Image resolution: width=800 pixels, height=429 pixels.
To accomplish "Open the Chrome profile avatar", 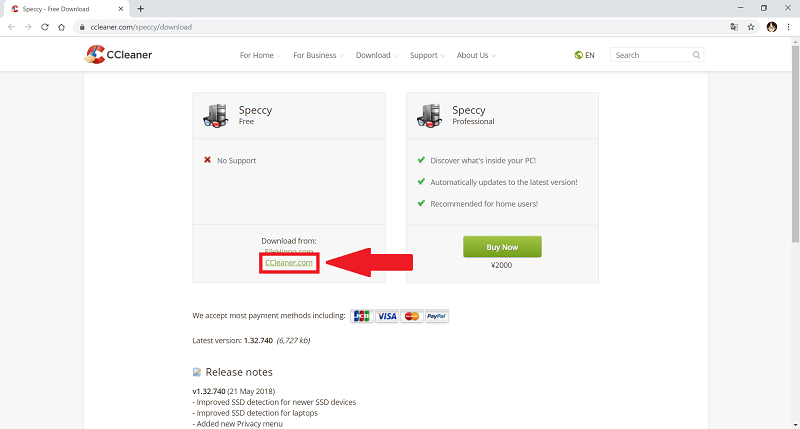I will 771,27.
